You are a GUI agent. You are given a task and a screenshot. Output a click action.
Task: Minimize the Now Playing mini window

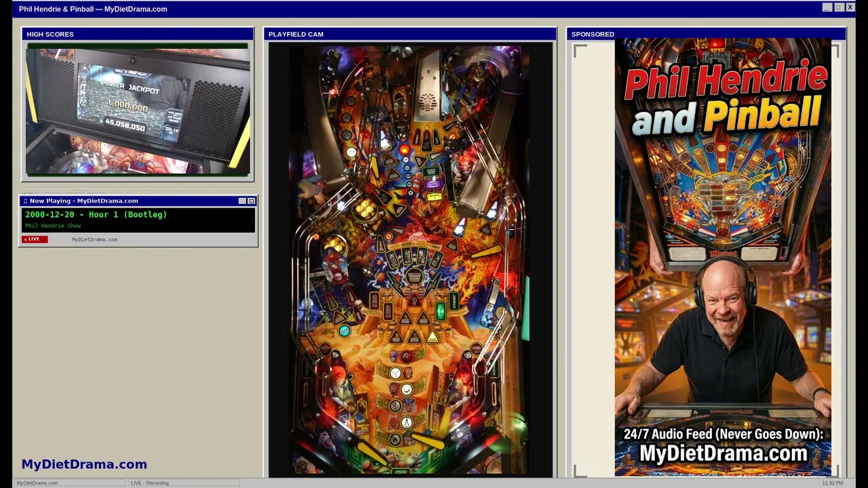[x=242, y=201]
